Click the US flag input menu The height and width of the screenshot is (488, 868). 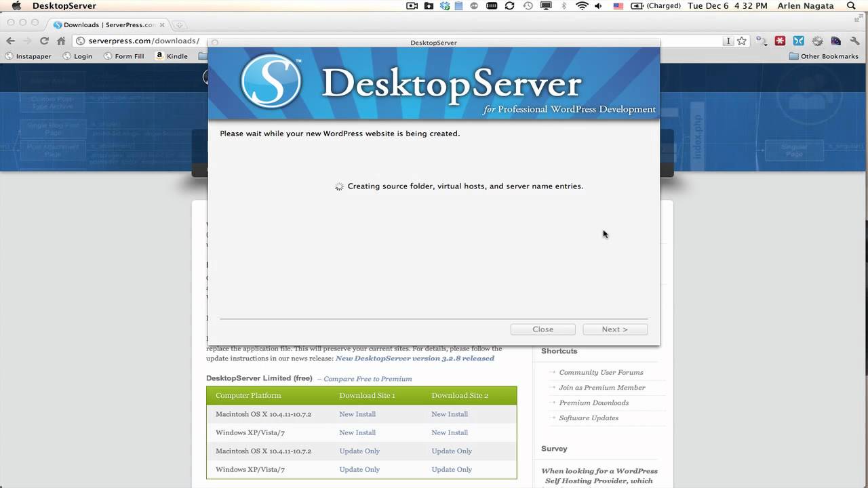(x=618, y=6)
